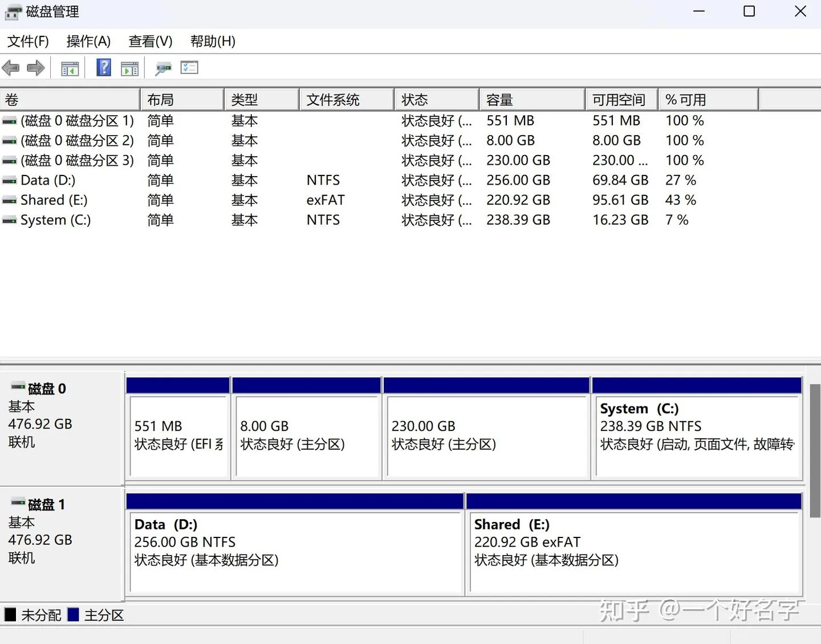Open the 查看(V) menu
This screenshot has height=644, width=821.
click(x=151, y=41)
